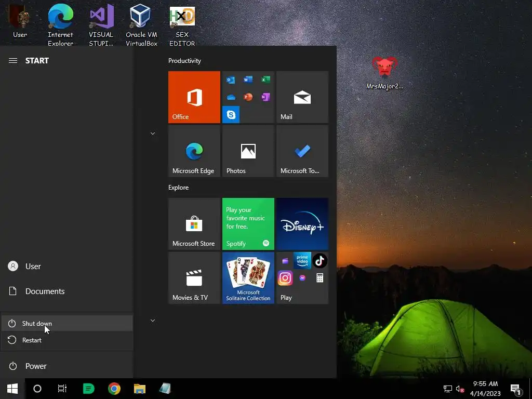
Task: Expand the Productivity group chevron
Action: click(153, 134)
